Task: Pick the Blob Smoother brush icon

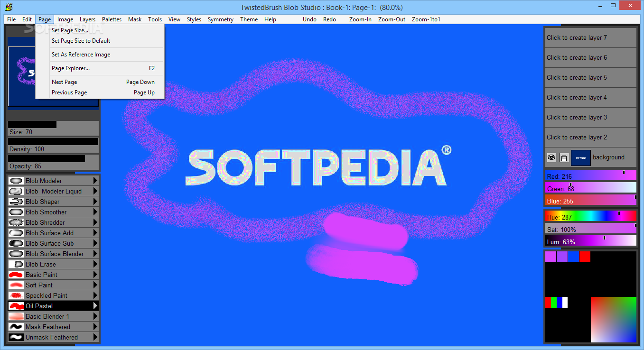Action: click(16, 212)
